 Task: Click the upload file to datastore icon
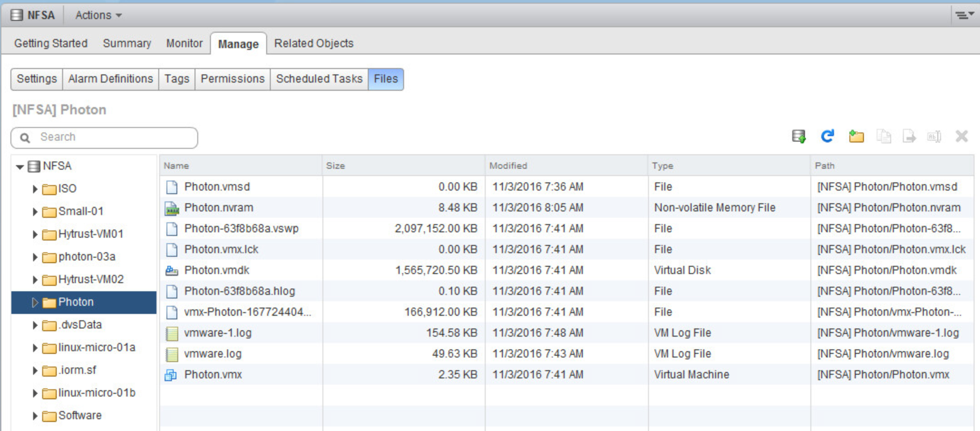coord(799,136)
